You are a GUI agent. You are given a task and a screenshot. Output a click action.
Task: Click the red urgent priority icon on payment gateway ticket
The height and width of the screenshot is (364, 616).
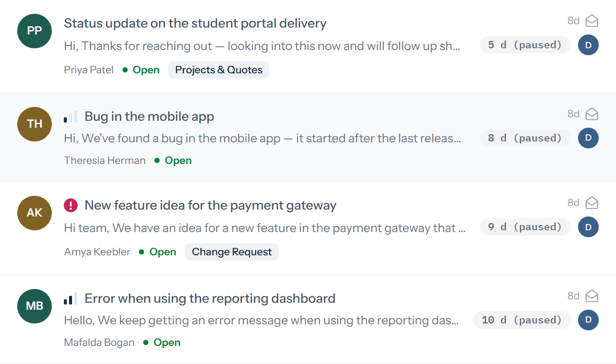click(71, 205)
